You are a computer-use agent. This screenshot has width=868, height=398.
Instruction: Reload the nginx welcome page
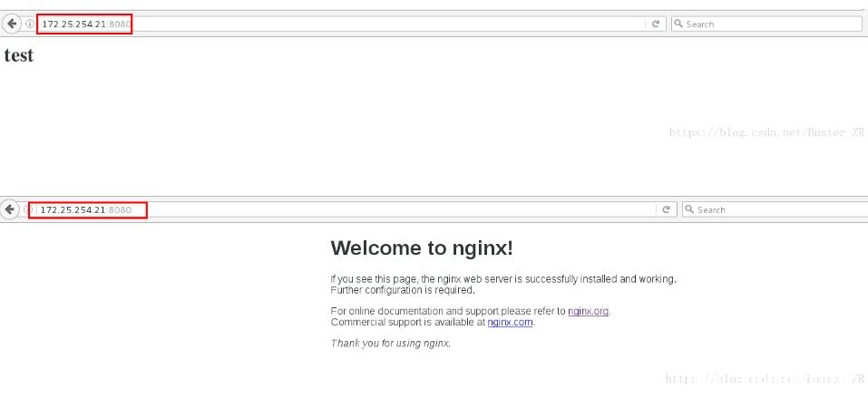coord(667,209)
